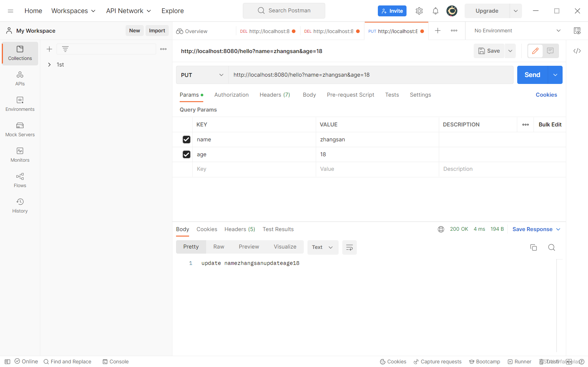
Task: Open the API Network menu
Action: point(128,11)
